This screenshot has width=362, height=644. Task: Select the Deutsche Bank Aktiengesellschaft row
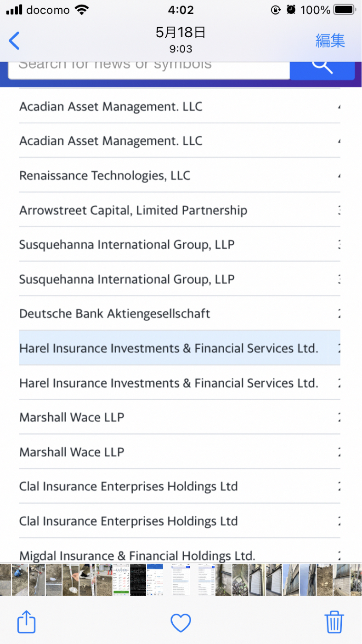pyautogui.click(x=115, y=314)
